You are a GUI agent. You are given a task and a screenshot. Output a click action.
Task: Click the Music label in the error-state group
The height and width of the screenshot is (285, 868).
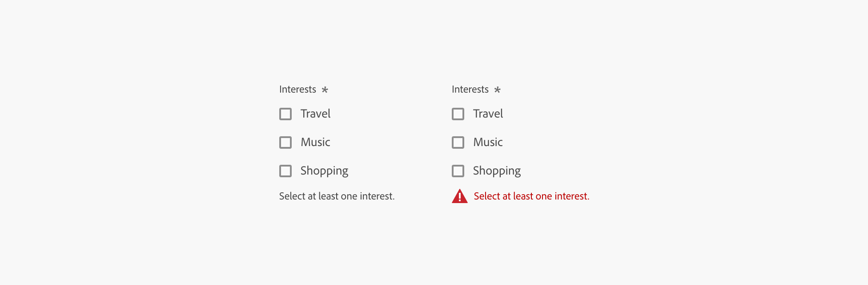coord(488,142)
